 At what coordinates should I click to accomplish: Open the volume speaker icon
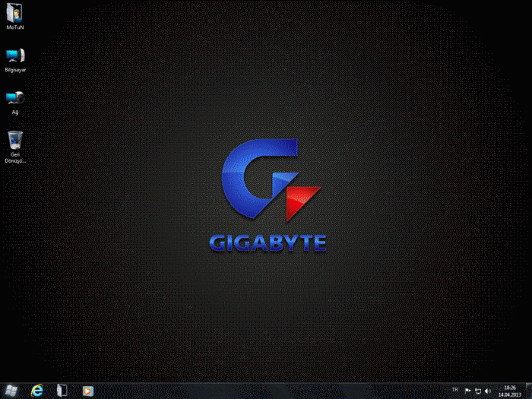488,391
